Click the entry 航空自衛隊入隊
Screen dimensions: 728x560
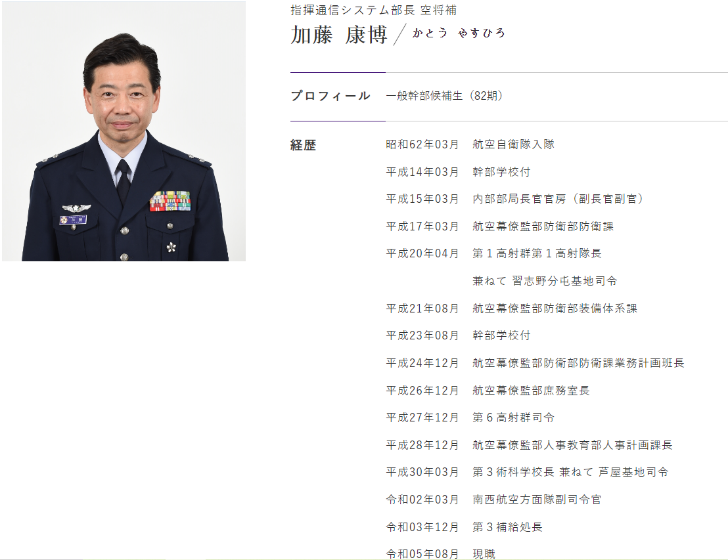(x=514, y=144)
